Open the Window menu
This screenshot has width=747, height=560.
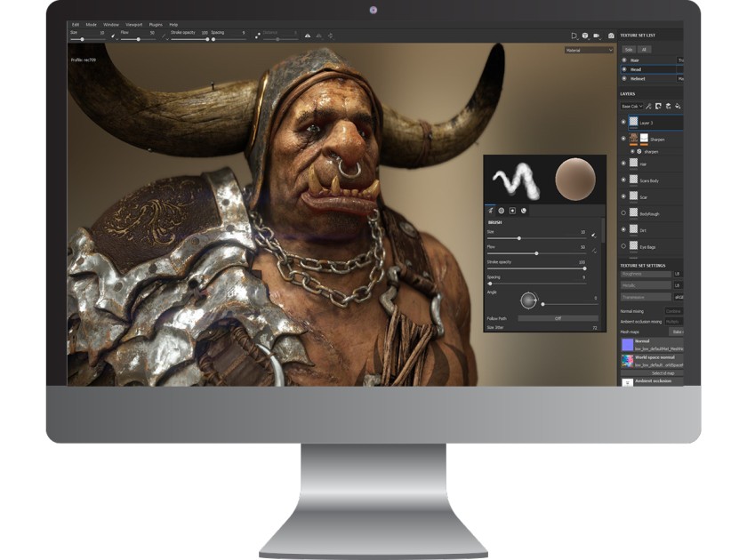(111, 24)
